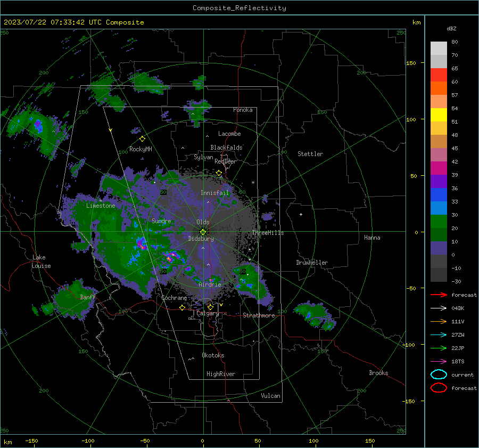The image size is (479, 448).
Task: Click the Airdrie label on the map
Action: [210, 284]
